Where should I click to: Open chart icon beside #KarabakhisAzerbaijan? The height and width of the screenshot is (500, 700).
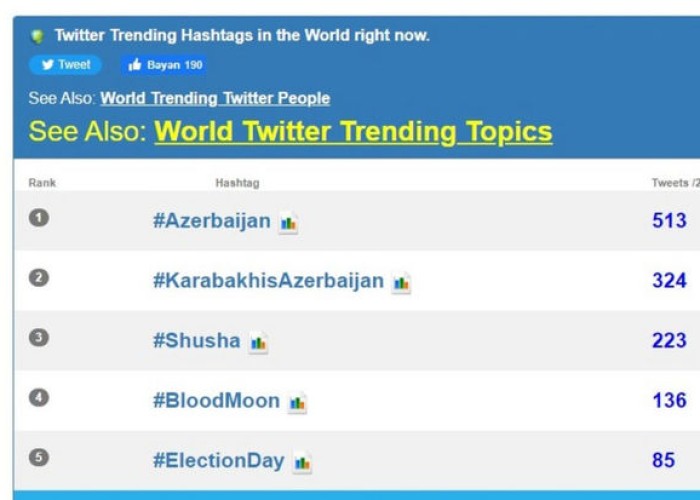tap(401, 283)
